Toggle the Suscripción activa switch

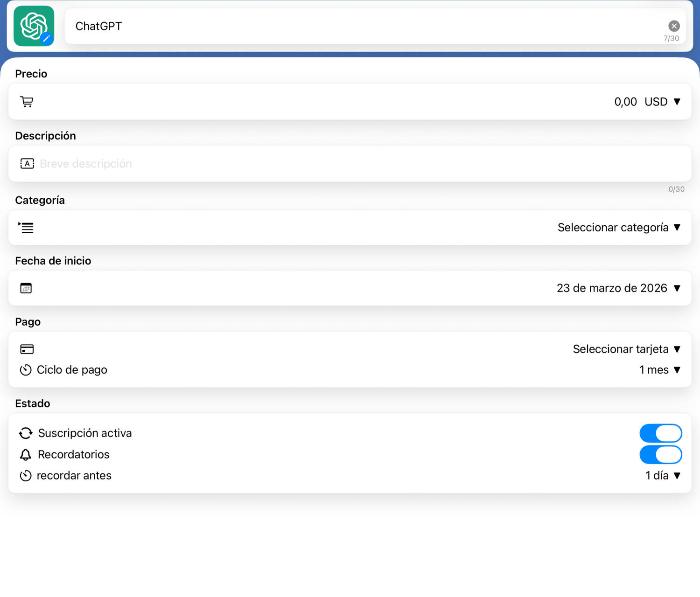660,433
